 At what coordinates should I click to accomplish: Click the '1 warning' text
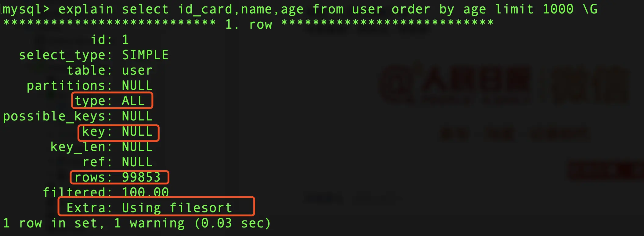150,223
